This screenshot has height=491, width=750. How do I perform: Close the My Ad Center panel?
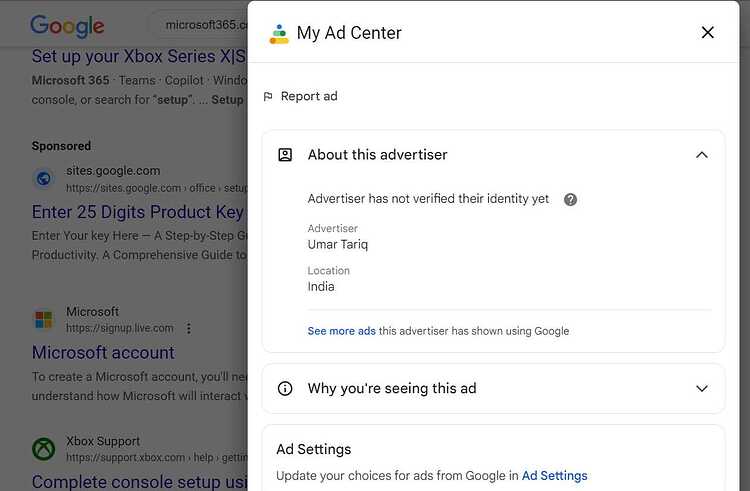pyautogui.click(x=707, y=33)
